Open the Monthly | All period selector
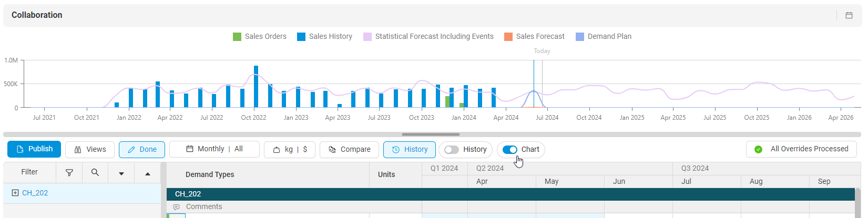The image size is (868, 218). point(215,149)
